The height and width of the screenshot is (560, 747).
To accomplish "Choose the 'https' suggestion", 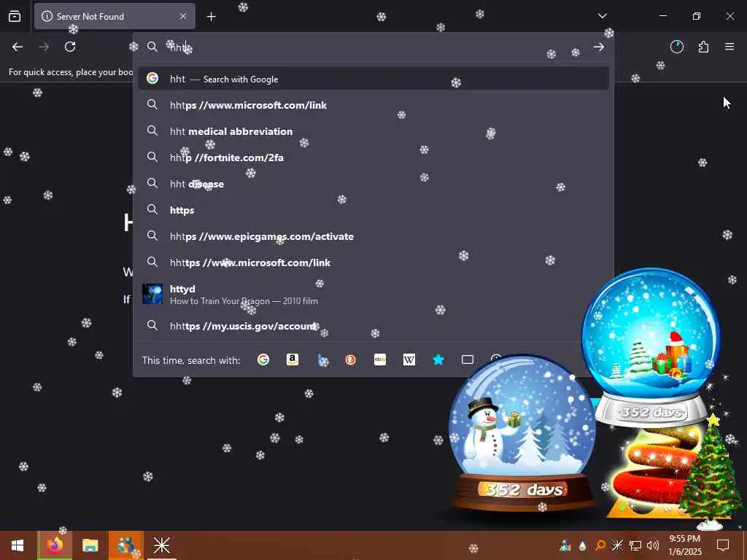I will coord(373,209).
